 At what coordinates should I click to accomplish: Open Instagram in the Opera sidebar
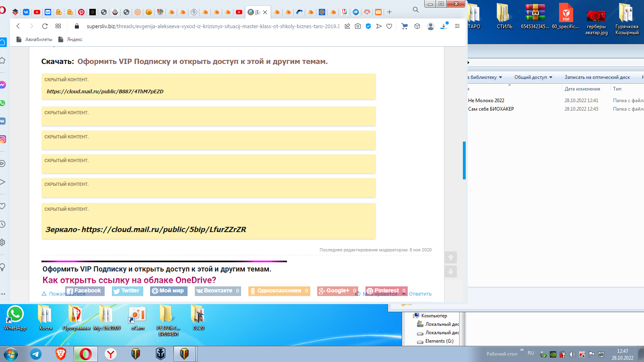click(x=2, y=139)
